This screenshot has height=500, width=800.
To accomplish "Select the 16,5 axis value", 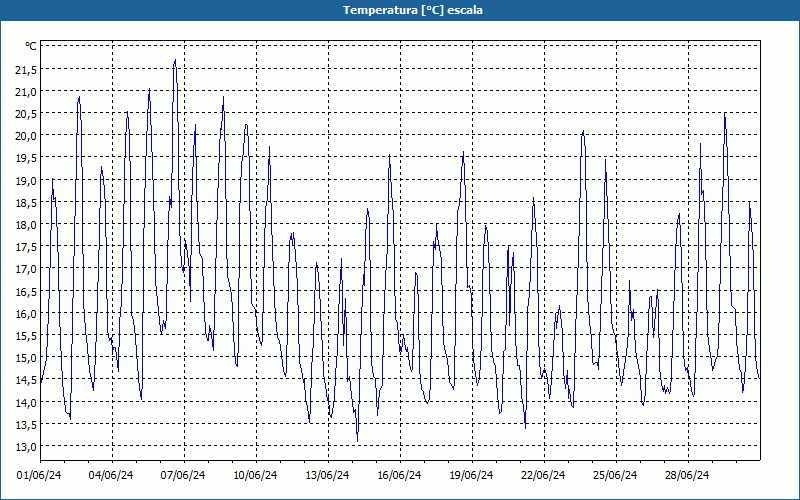I will 26,291.
